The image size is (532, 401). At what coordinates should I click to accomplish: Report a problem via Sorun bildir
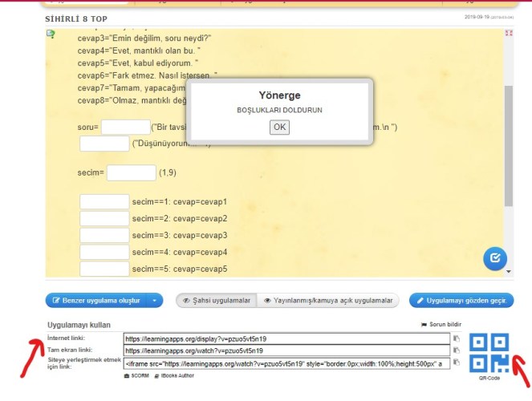click(x=443, y=324)
